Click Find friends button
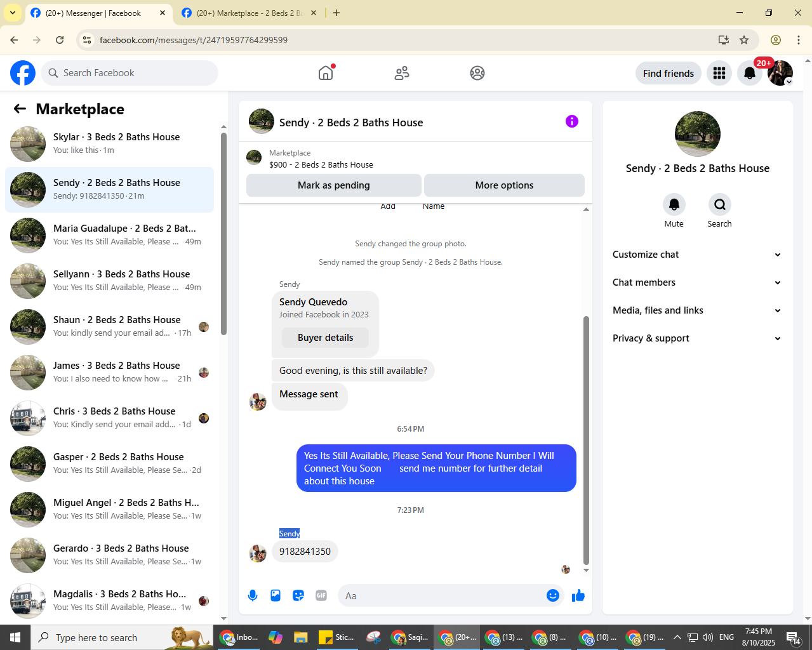Screen dimensions: 812x650 [669, 73]
